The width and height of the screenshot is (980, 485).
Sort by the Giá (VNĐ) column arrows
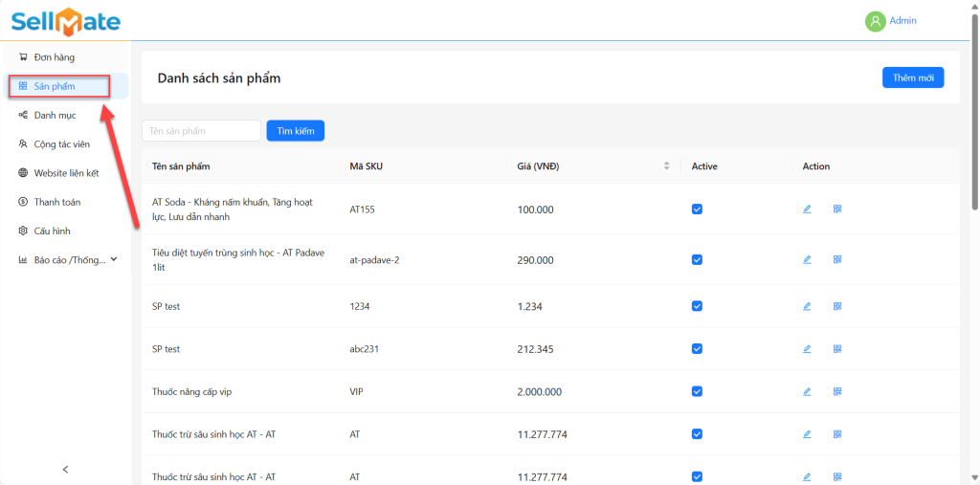click(666, 166)
